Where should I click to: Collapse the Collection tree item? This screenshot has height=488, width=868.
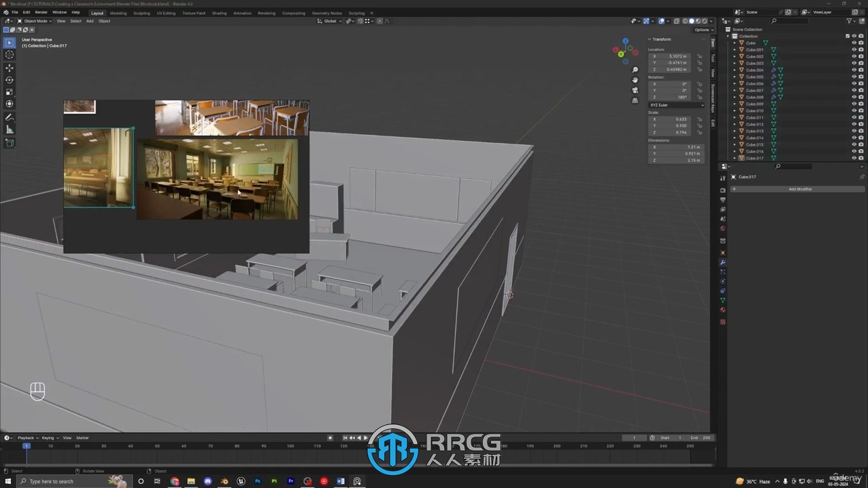(x=729, y=36)
